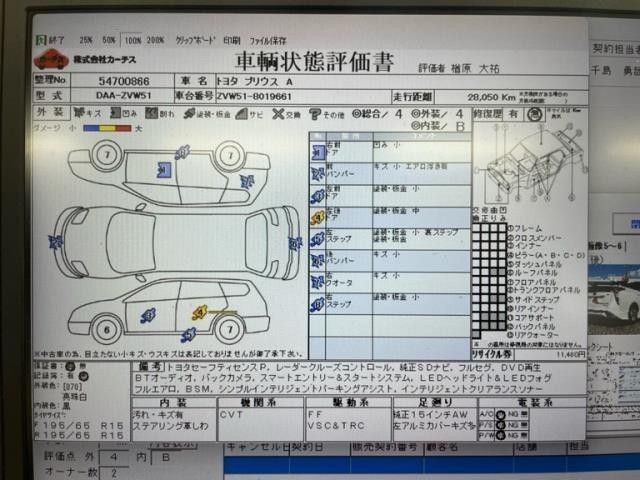Select the 左ステップ row icon
640x480 pixels.
click(318, 239)
